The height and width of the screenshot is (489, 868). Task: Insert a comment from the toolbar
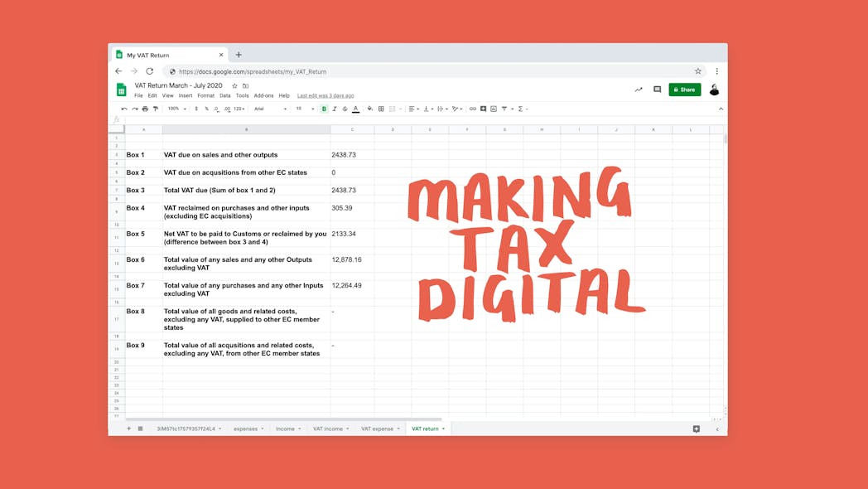[x=483, y=109]
